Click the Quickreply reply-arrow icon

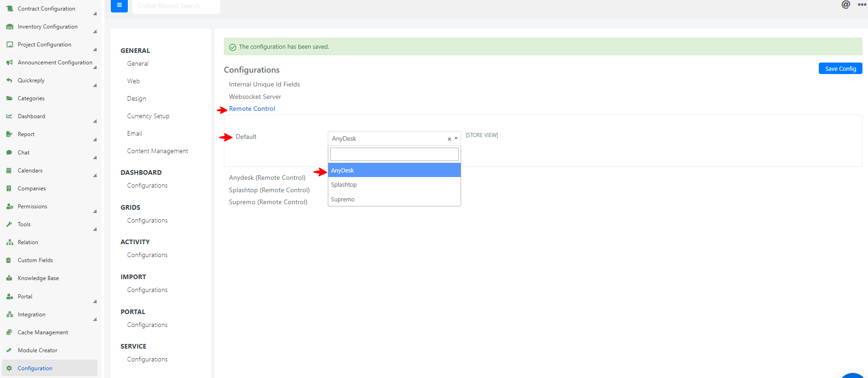click(9, 80)
